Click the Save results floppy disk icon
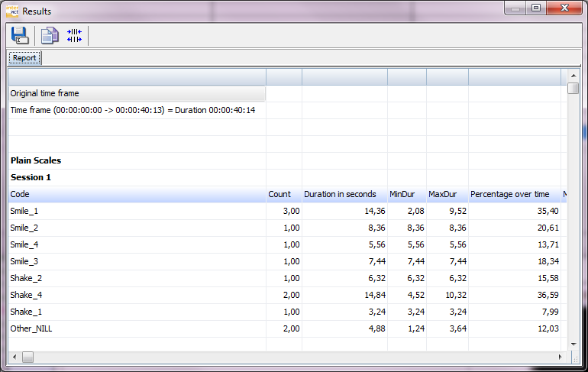 coord(20,35)
